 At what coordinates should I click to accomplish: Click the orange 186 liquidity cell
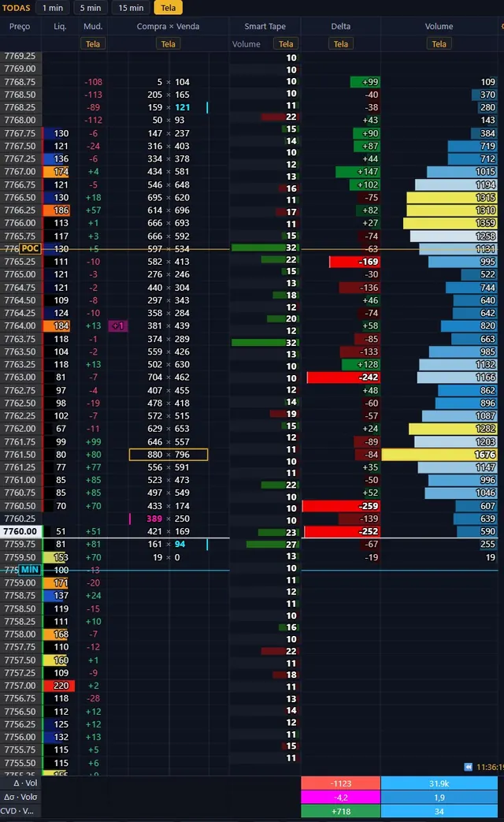56,210
